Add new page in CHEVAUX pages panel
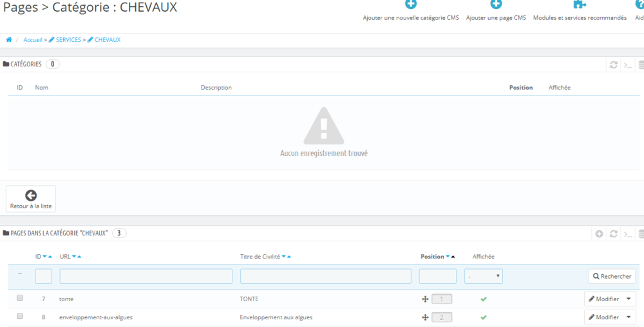This screenshot has height=327, width=644. [x=599, y=233]
